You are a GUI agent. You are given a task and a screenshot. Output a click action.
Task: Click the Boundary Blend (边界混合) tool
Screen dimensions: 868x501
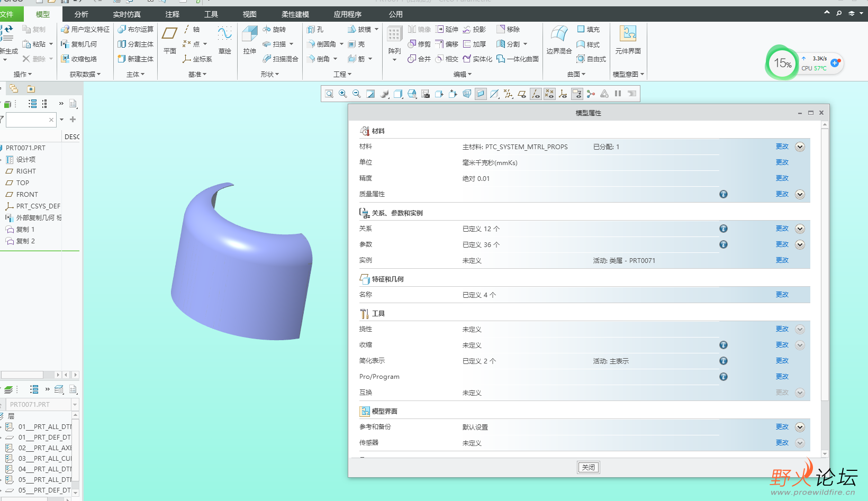[559, 40]
